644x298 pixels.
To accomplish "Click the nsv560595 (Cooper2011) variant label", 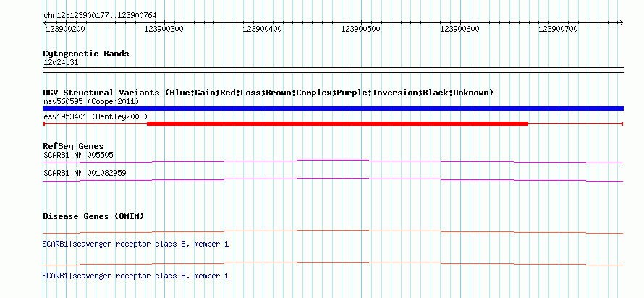I will pos(91,101).
